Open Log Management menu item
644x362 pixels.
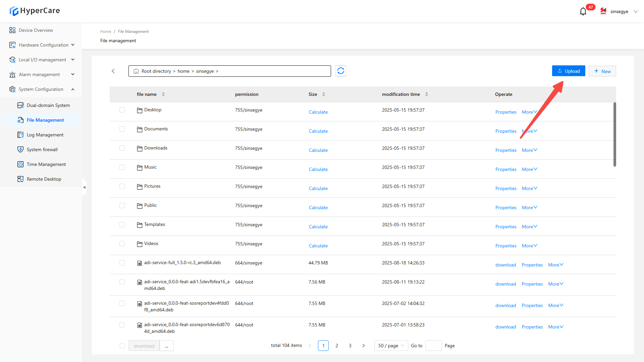[x=45, y=135]
